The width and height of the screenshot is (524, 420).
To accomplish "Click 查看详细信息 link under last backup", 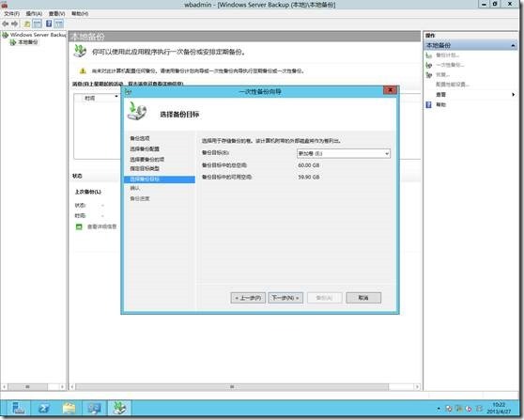I will click(x=102, y=226).
